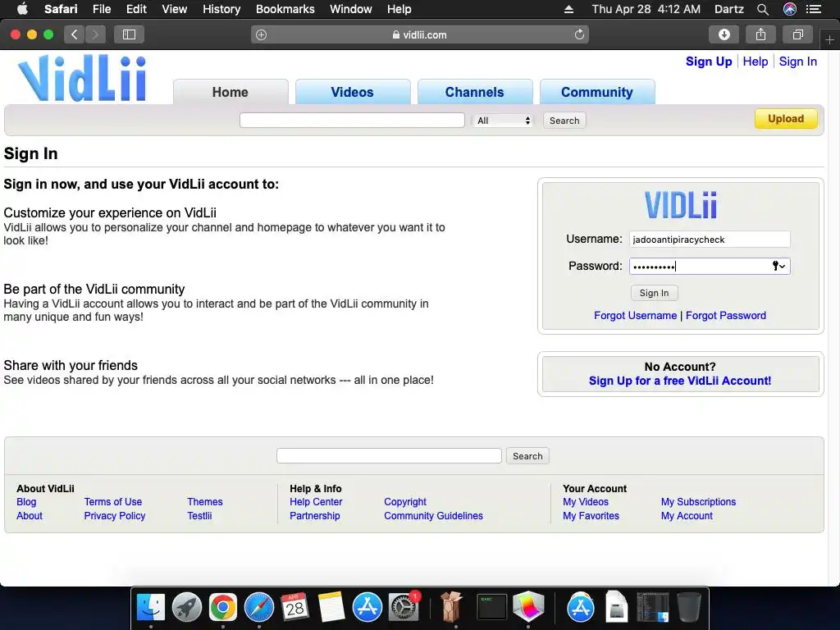Open the Community Guidelines link
The image size is (840, 630).
[x=433, y=516]
